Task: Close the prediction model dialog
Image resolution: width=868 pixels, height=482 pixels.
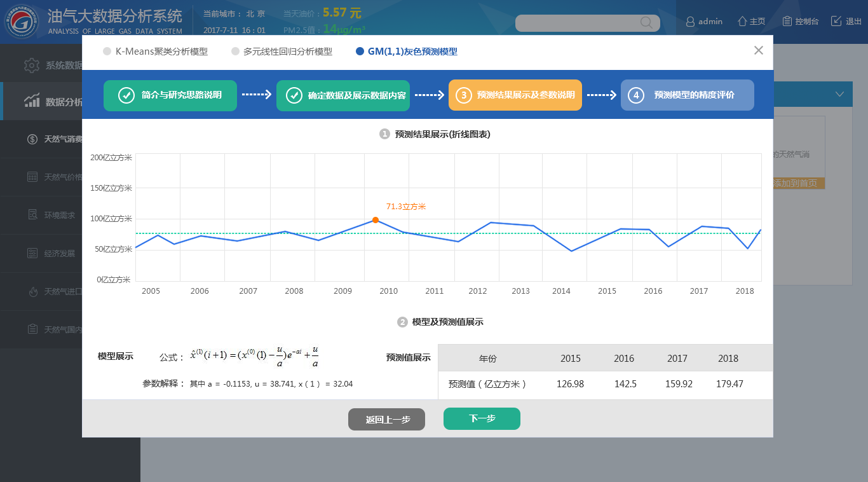Action: [758, 50]
